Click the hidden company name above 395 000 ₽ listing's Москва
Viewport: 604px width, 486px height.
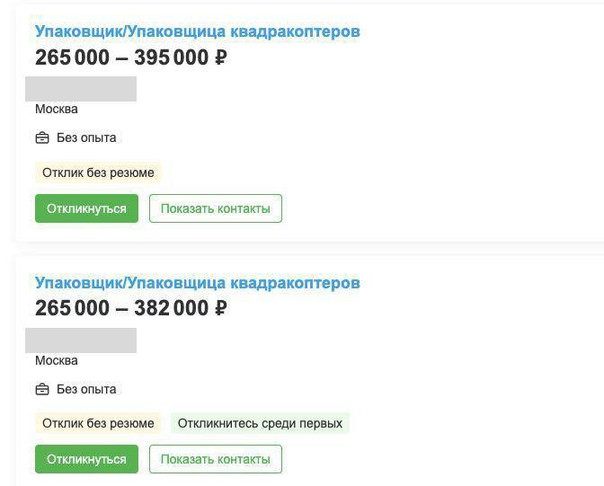(x=81, y=89)
